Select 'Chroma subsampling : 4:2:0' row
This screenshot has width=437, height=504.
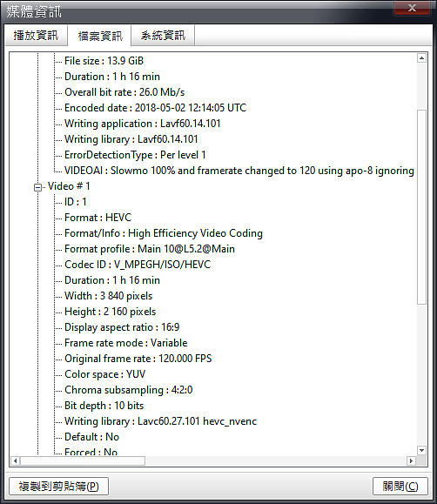(x=129, y=390)
